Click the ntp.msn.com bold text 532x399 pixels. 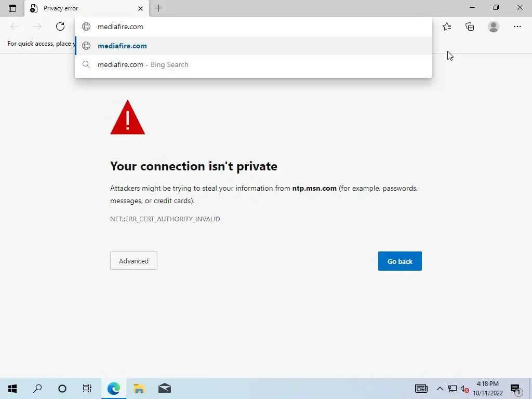tap(314, 188)
